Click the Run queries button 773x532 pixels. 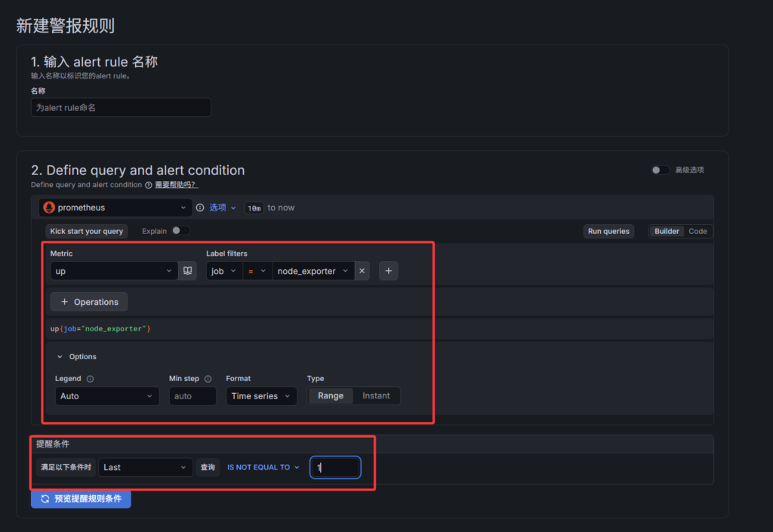tap(608, 232)
